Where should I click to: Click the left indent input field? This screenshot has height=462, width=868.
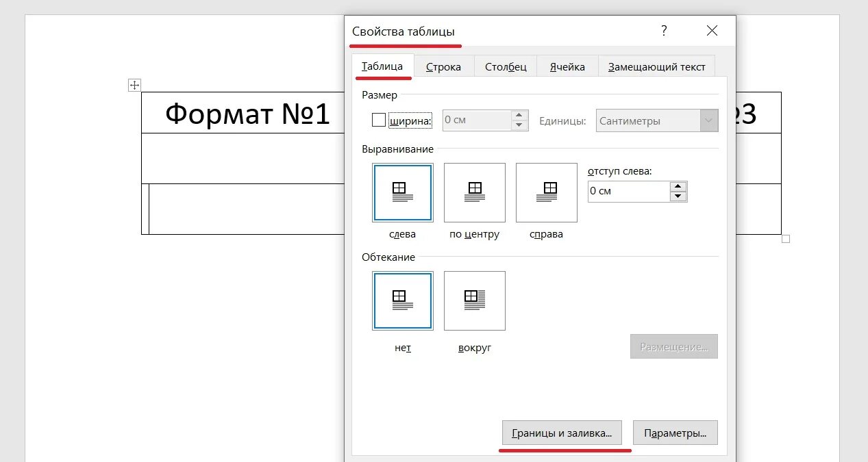point(629,191)
